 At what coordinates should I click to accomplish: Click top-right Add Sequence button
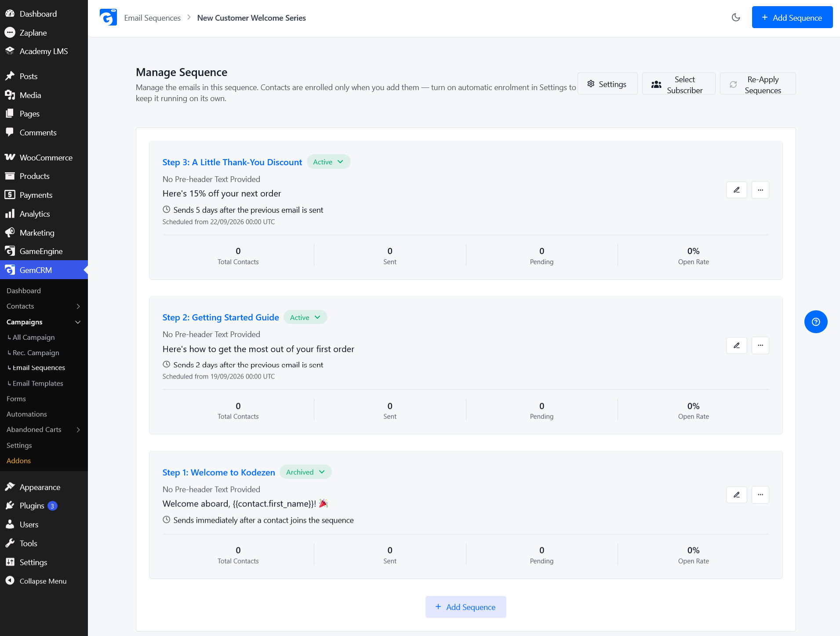pos(792,17)
